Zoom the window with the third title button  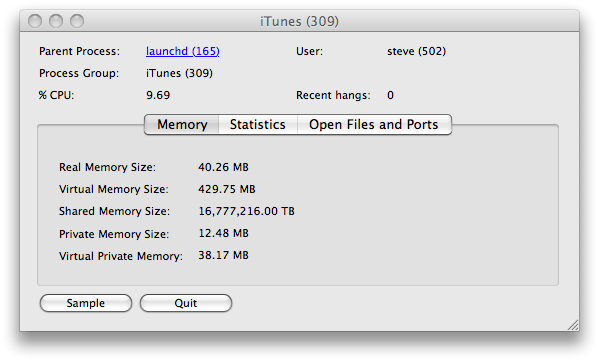point(77,21)
